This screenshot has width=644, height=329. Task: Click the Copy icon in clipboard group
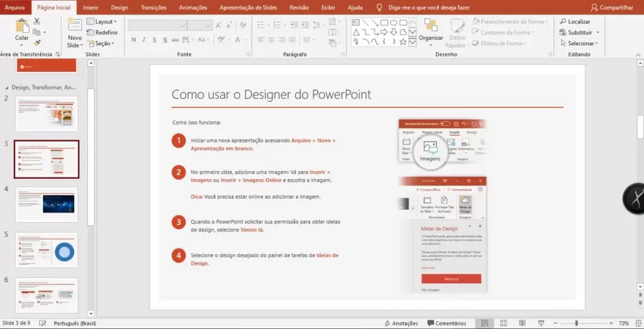[36, 32]
